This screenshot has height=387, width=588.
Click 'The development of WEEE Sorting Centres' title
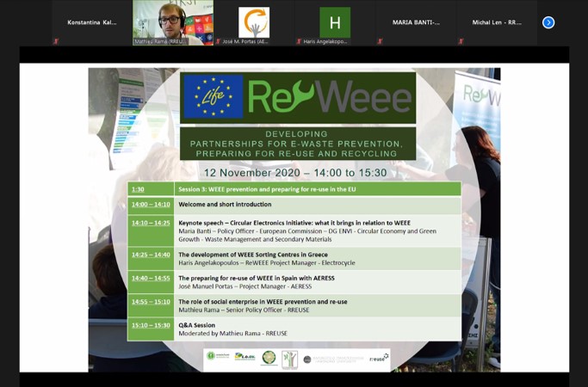(x=253, y=255)
